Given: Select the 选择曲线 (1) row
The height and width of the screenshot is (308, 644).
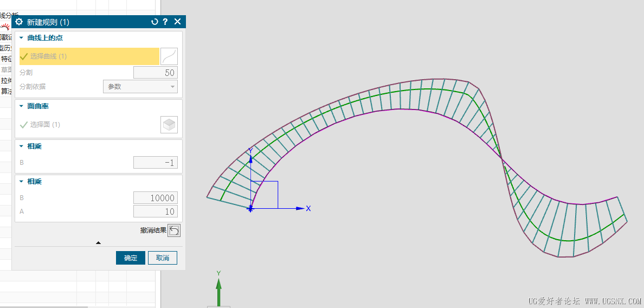Looking at the screenshot, I should tap(89, 56).
